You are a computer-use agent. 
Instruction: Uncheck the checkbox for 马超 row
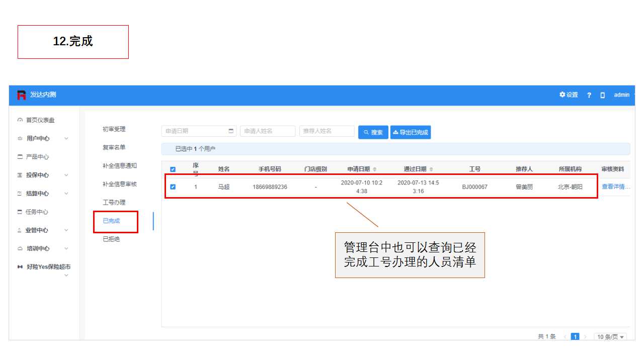coord(173,187)
